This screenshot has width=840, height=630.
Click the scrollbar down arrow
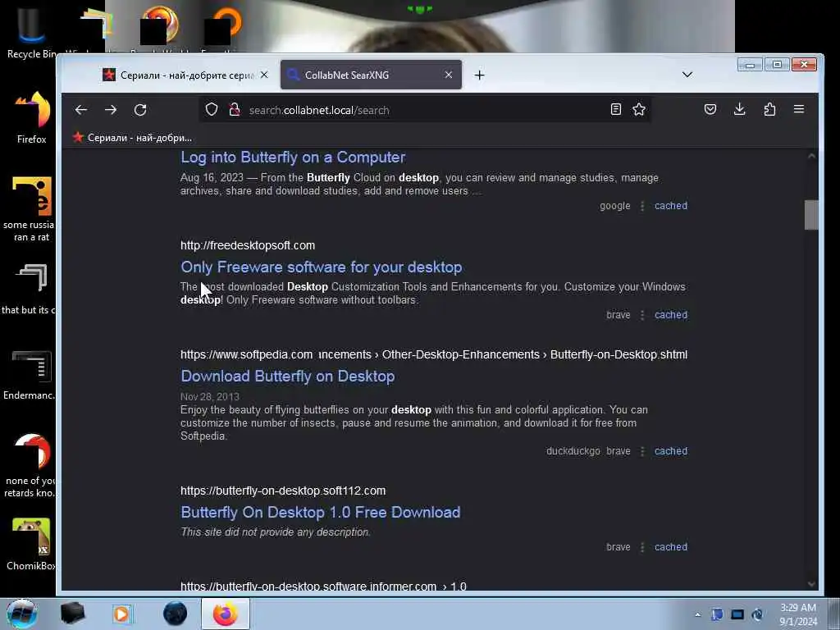[x=811, y=584]
